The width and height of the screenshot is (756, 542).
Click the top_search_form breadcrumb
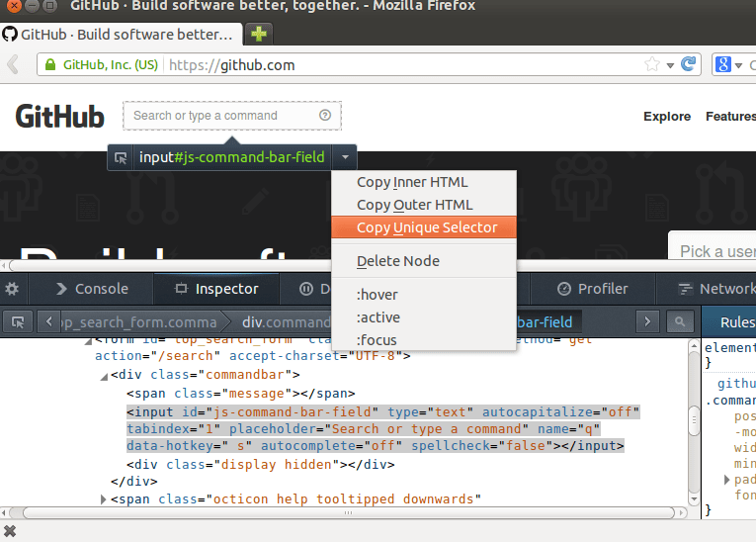pyautogui.click(x=139, y=321)
